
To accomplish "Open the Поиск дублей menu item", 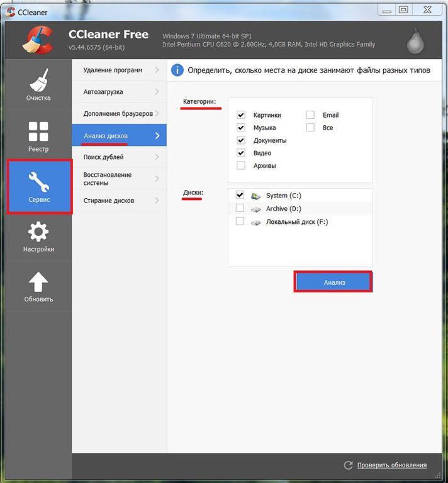I will coord(120,157).
